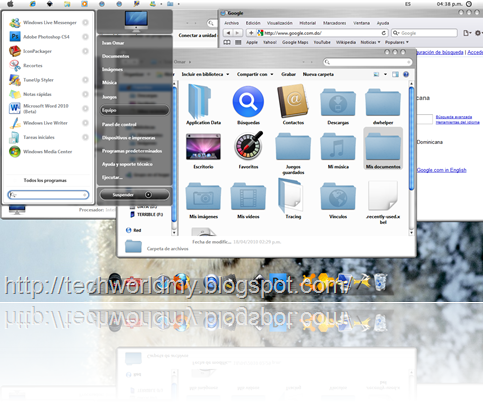Click the Explorer file list vertical scrollbar
483x402 pixels.
(411, 138)
